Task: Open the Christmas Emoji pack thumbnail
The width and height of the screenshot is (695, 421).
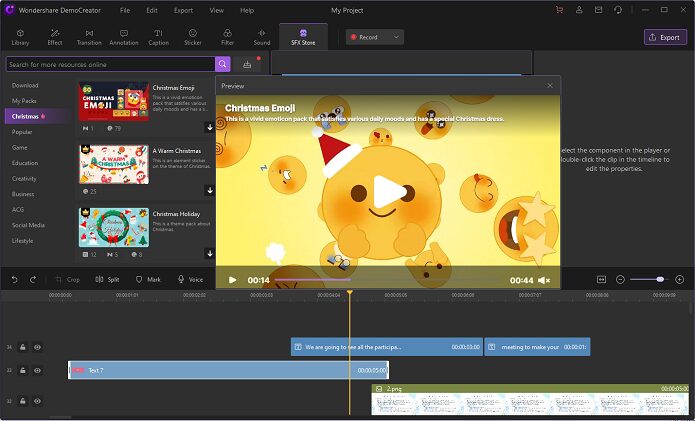Action: tap(114, 101)
